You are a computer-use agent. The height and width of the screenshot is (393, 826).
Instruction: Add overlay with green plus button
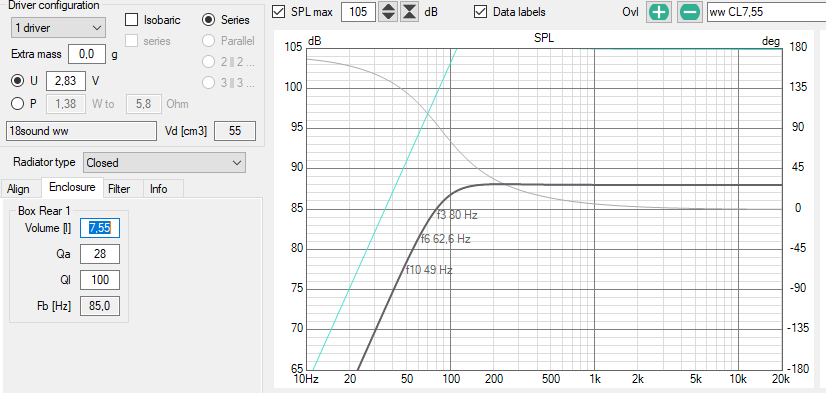coord(658,12)
